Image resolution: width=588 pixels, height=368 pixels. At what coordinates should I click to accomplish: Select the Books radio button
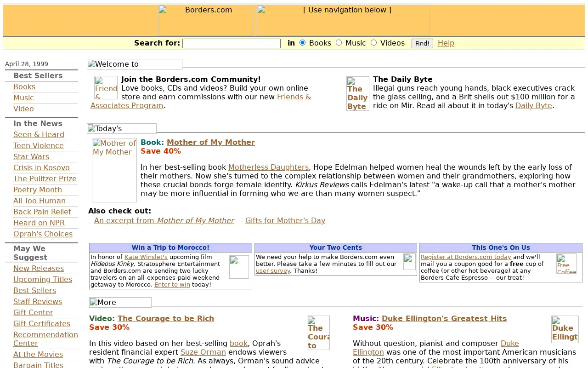tap(302, 43)
